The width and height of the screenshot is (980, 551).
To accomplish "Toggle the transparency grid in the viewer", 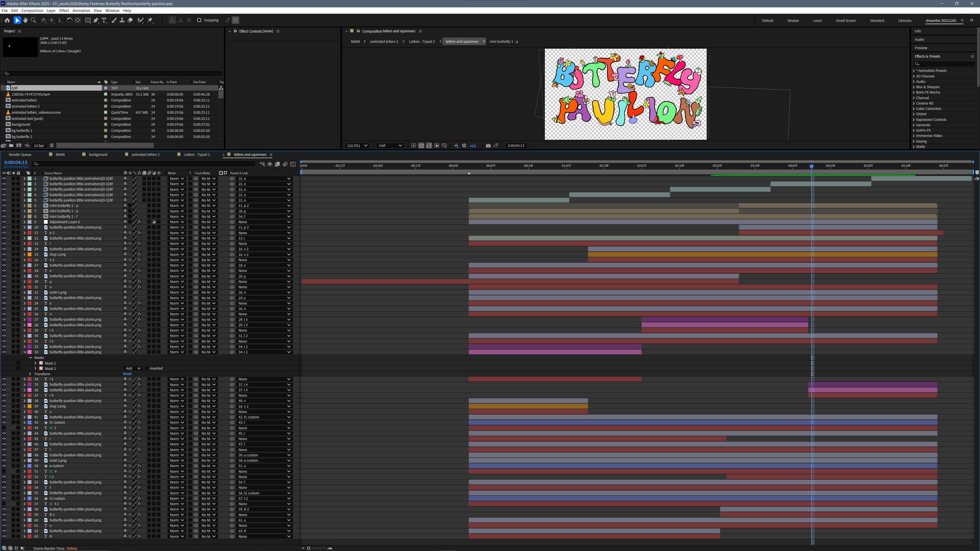I will point(421,145).
